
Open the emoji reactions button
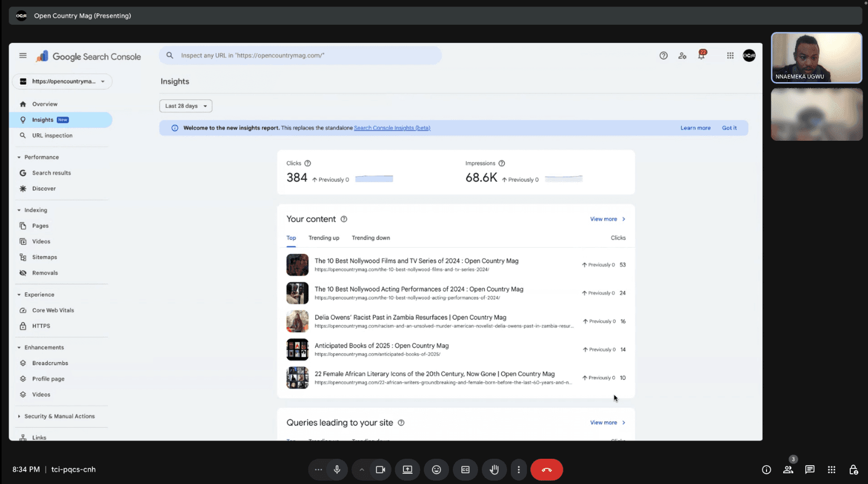pyautogui.click(x=436, y=469)
